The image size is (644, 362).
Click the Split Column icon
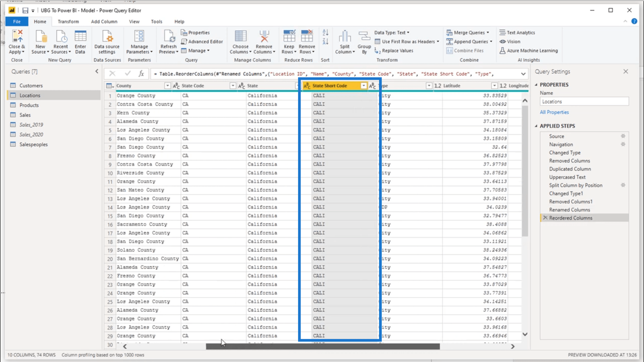(x=345, y=36)
